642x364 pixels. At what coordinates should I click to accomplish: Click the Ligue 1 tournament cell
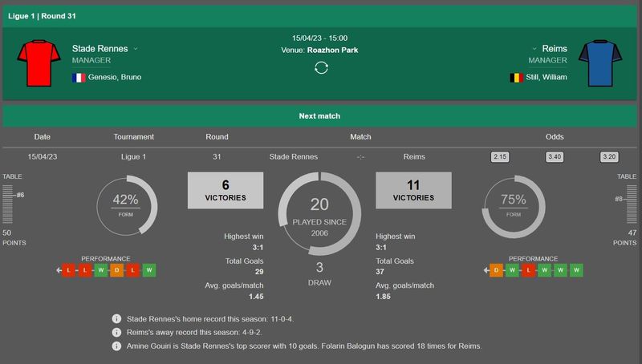tap(133, 156)
